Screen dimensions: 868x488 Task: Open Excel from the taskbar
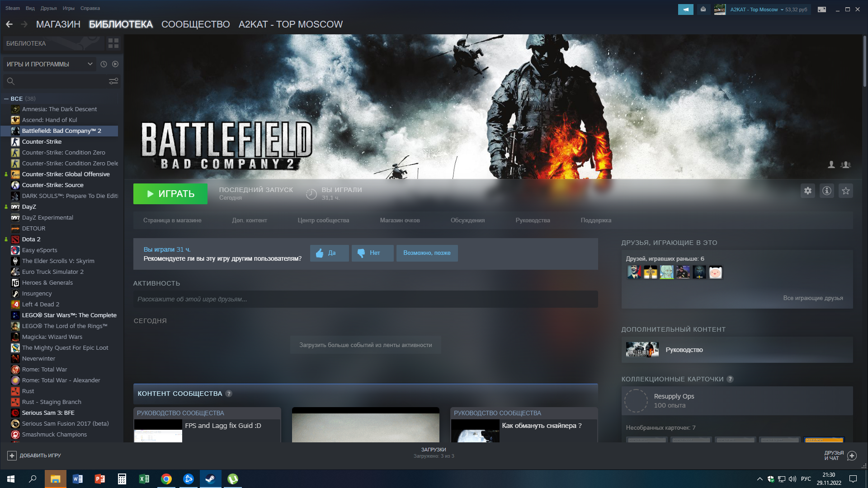[x=144, y=479]
